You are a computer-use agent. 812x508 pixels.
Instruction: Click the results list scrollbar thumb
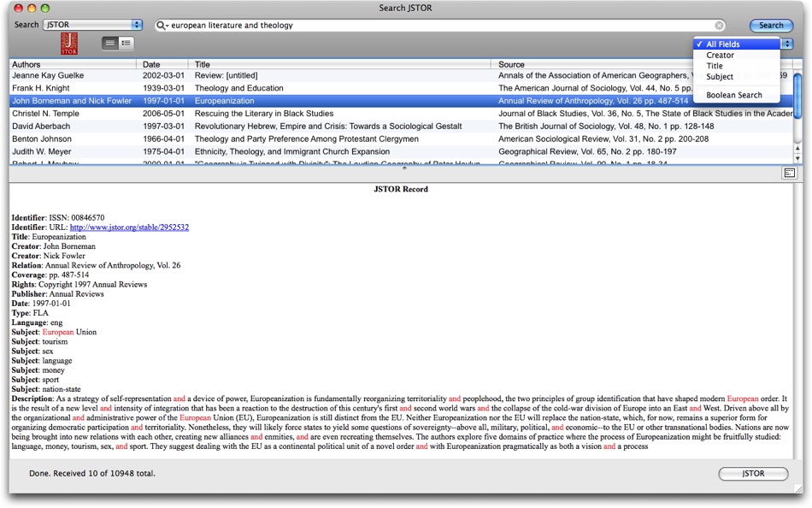pos(797,97)
